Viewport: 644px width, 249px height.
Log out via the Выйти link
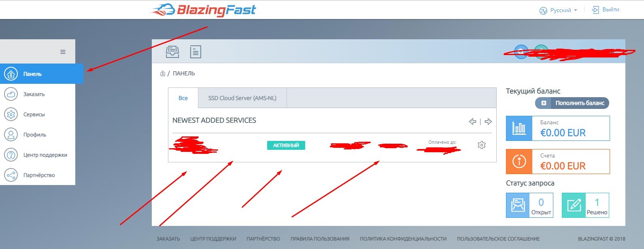606,10
